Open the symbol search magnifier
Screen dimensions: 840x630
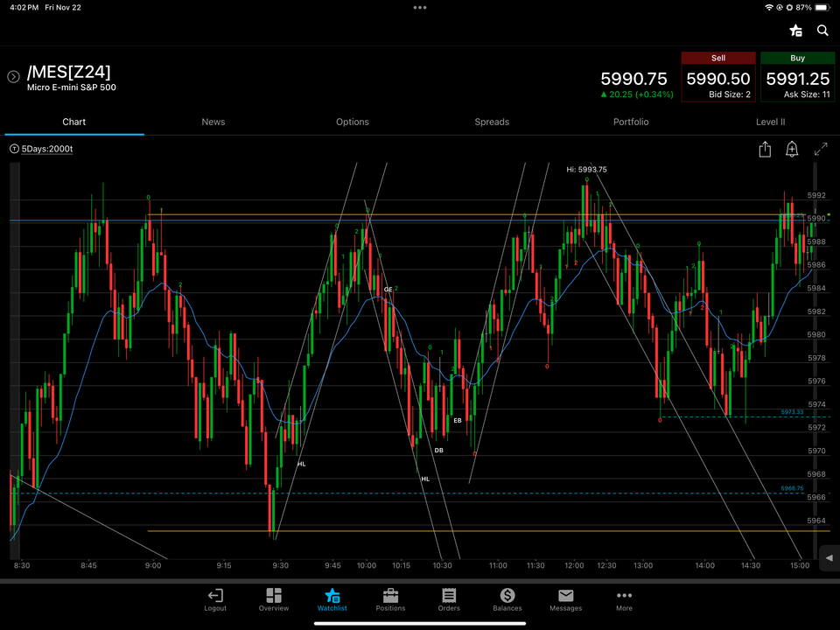[x=822, y=31]
